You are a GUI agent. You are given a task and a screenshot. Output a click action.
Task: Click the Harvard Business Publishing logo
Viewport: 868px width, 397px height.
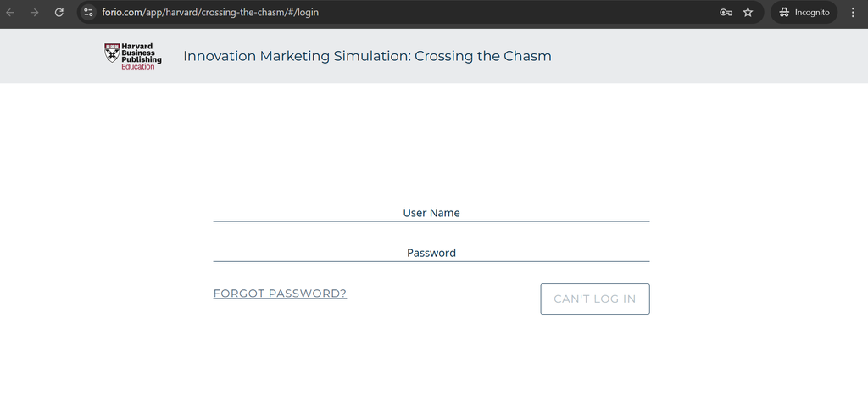click(x=132, y=56)
